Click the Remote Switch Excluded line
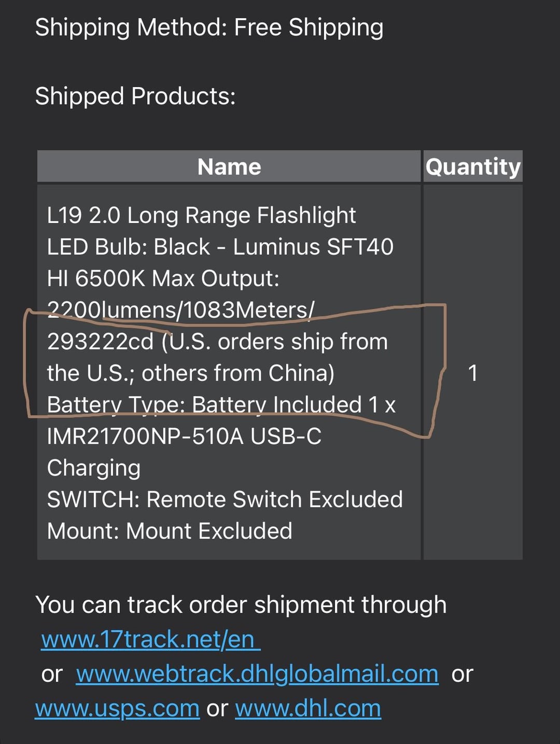This screenshot has height=744, width=560. click(x=225, y=500)
